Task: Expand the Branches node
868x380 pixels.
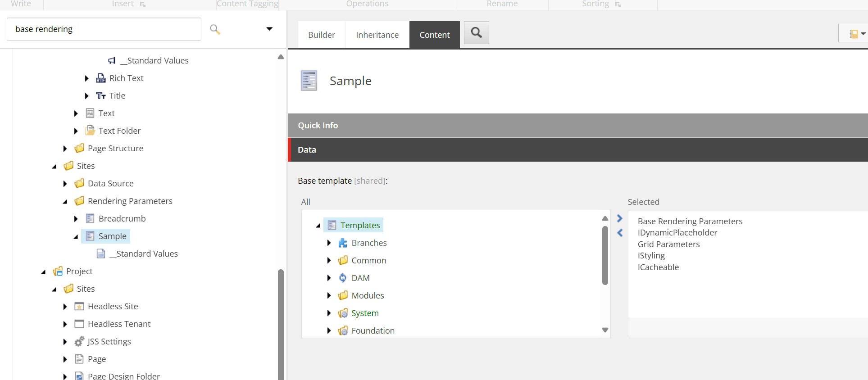Action: (329, 243)
